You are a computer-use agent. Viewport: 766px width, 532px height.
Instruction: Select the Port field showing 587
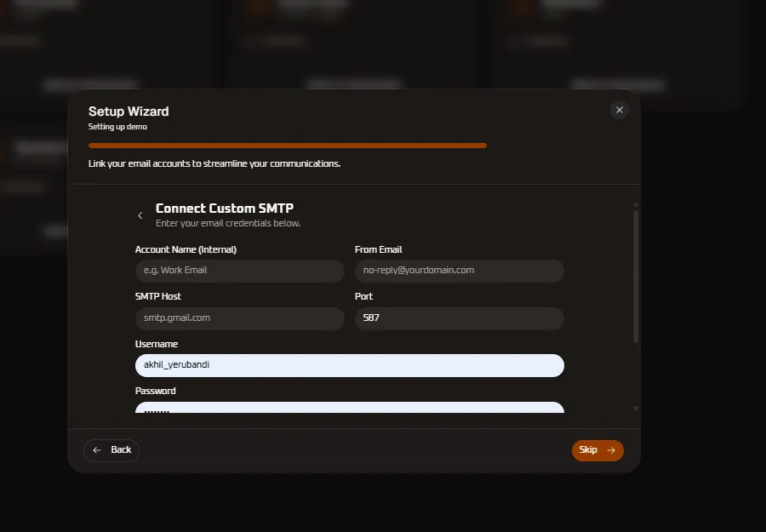460,318
